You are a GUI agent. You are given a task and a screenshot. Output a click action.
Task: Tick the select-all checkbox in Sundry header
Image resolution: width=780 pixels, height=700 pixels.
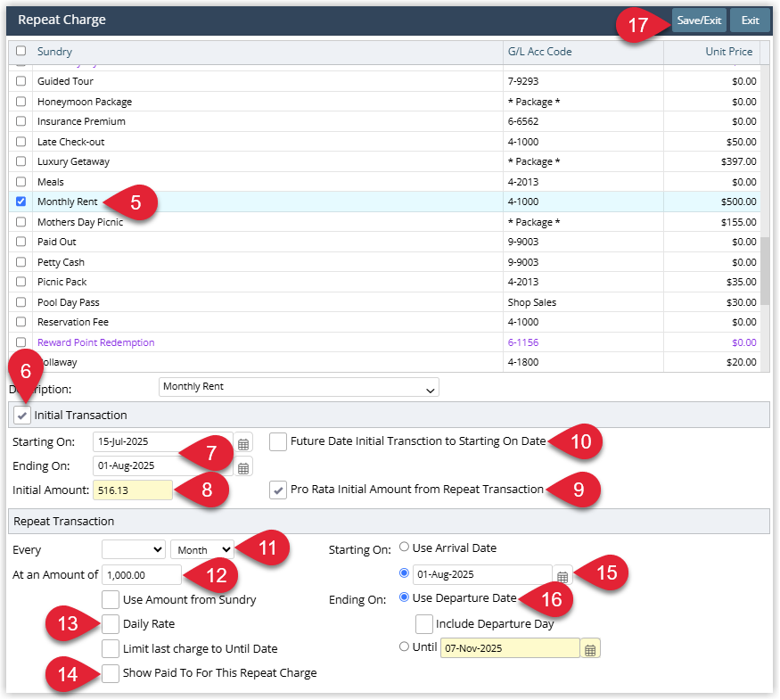[x=21, y=51]
